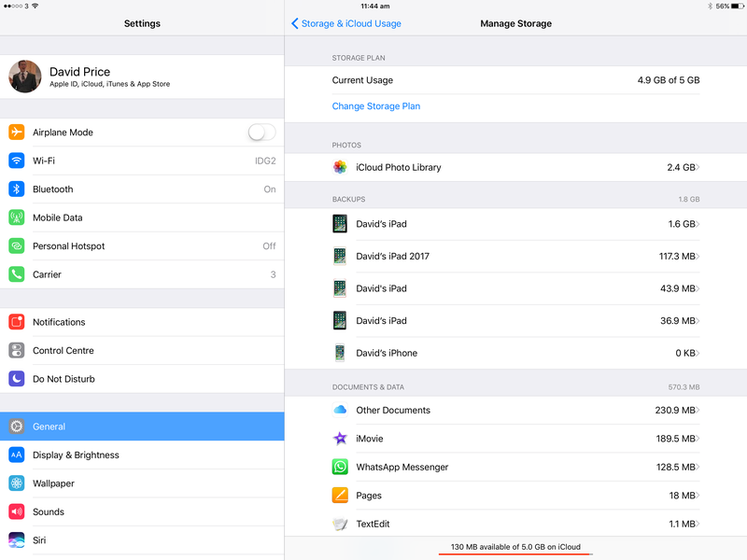Tap the Change Storage Plan link

click(376, 106)
